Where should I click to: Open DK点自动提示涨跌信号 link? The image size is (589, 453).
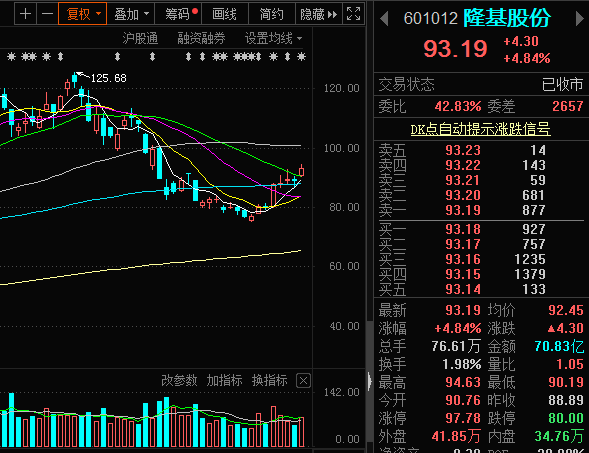tap(480, 129)
